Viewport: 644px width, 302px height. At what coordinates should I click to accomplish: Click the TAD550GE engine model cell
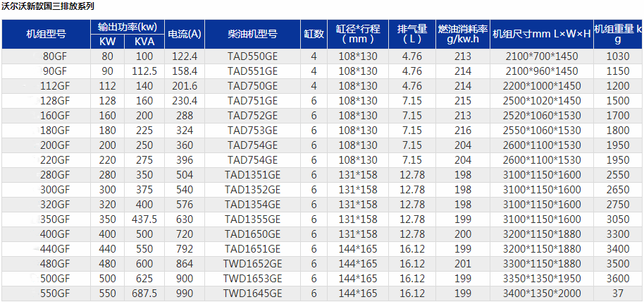click(x=252, y=56)
